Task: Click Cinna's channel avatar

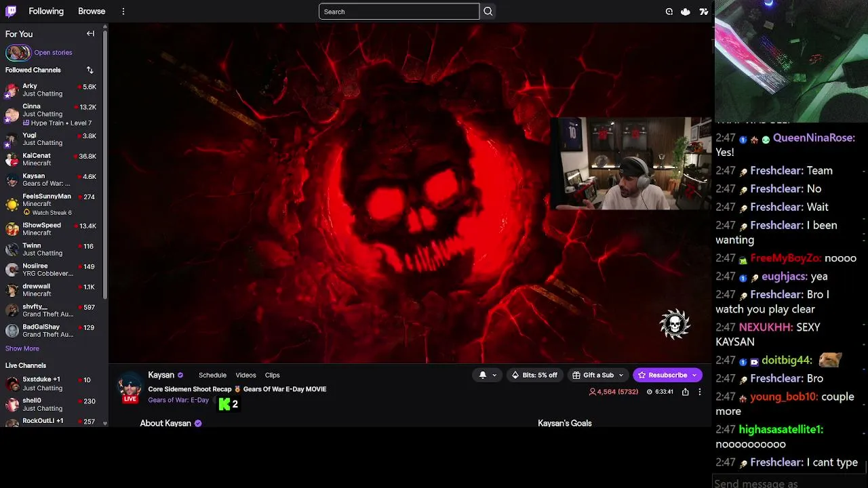Action: pos(12,115)
